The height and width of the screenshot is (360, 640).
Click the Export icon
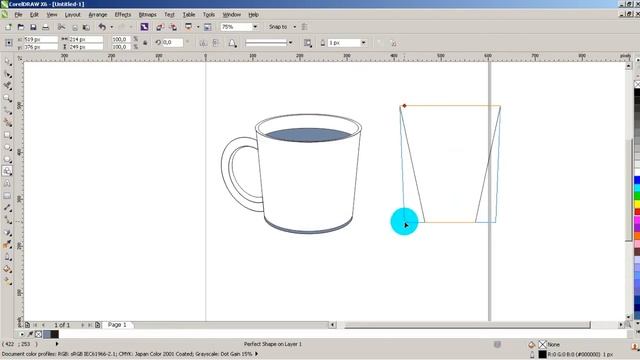point(173,27)
